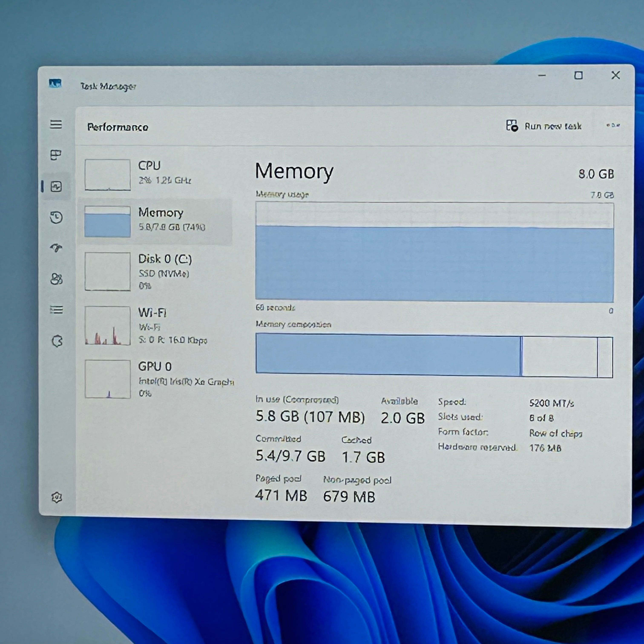Open the hamburger navigation menu
The height and width of the screenshot is (644, 644).
(56, 124)
